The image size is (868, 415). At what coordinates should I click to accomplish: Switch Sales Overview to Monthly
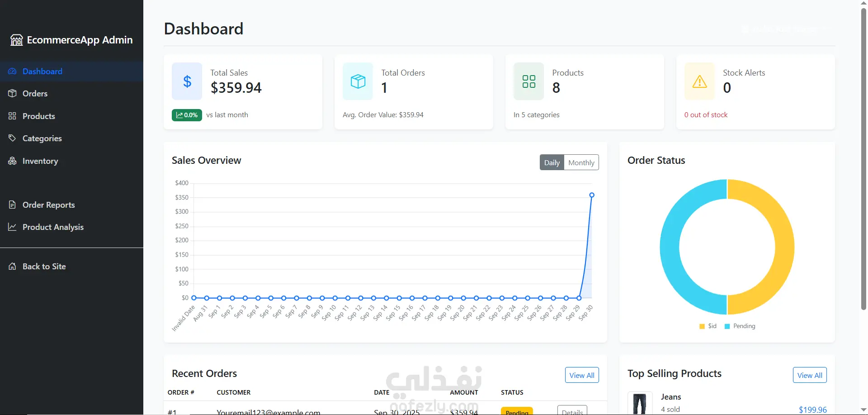point(581,162)
